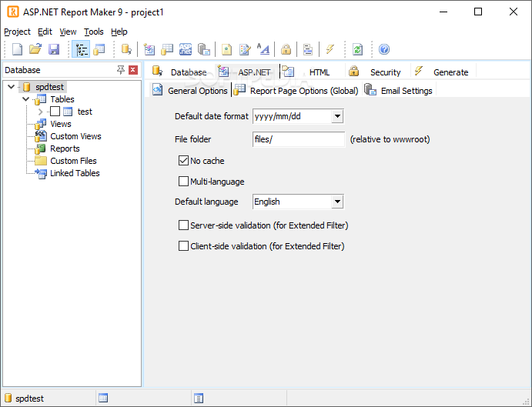Open a project via the folder icon

click(x=35, y=49)
